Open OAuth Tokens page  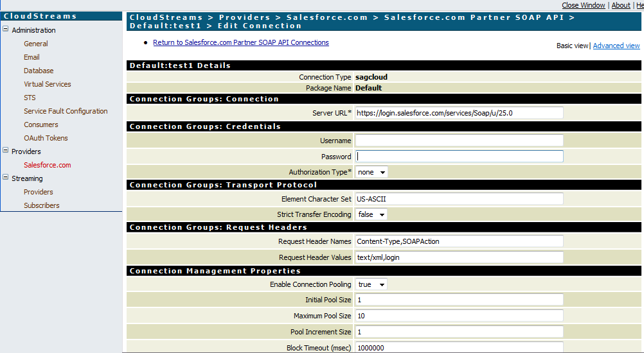coord(46,138)
